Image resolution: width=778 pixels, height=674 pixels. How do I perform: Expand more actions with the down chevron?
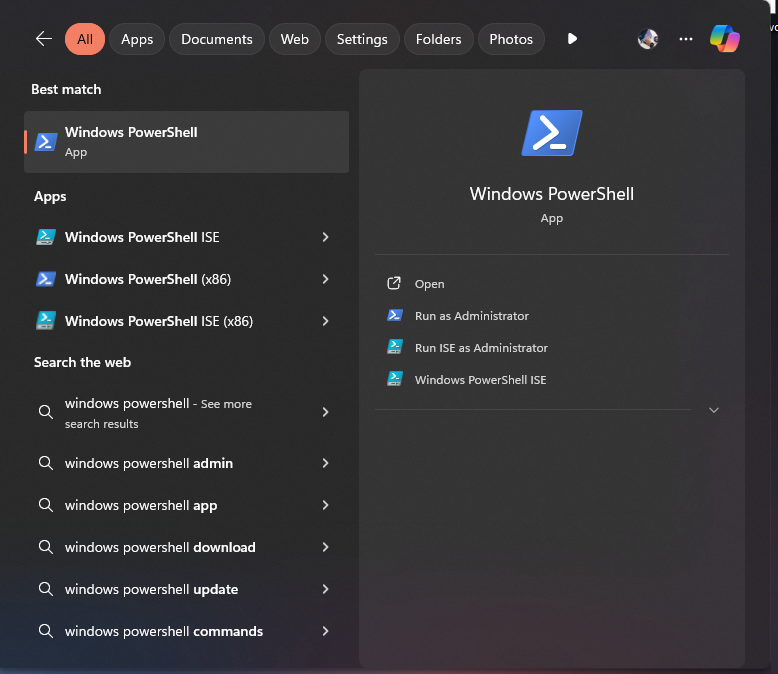713,410
